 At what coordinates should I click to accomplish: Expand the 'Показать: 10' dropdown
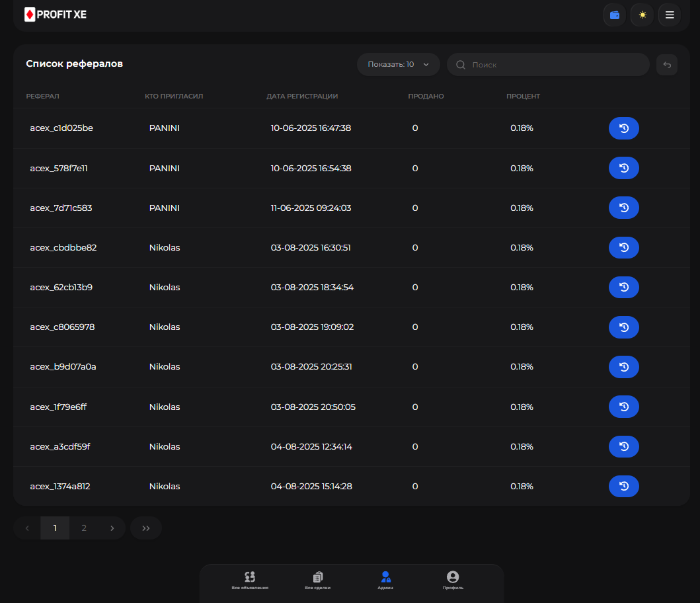coord(398,65)
